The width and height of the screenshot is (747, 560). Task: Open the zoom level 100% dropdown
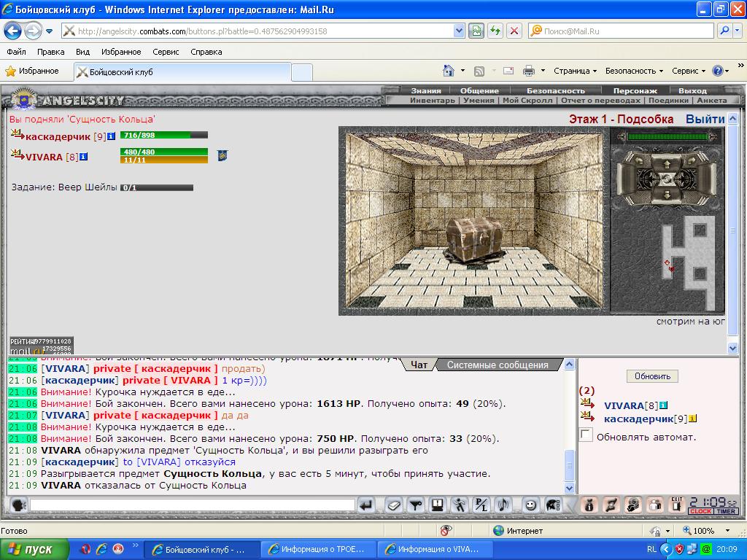(727, 531)
